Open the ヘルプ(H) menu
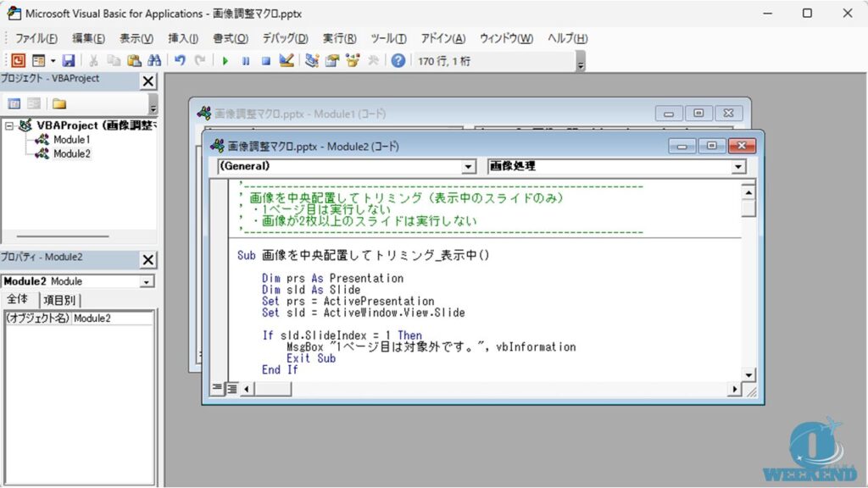The image size is (868, 488). click(567, 38)
